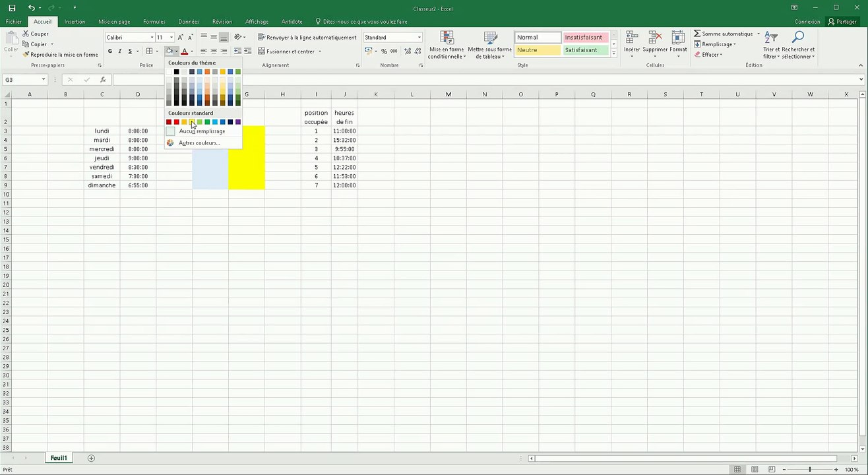Choose Aucun remplissage in fill menu

point(203,131)
